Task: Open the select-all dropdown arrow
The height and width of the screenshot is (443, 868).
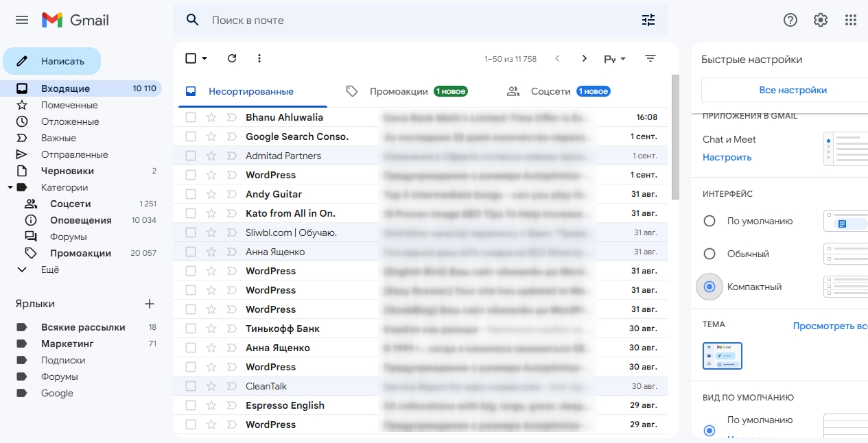Action: [204, 58]
